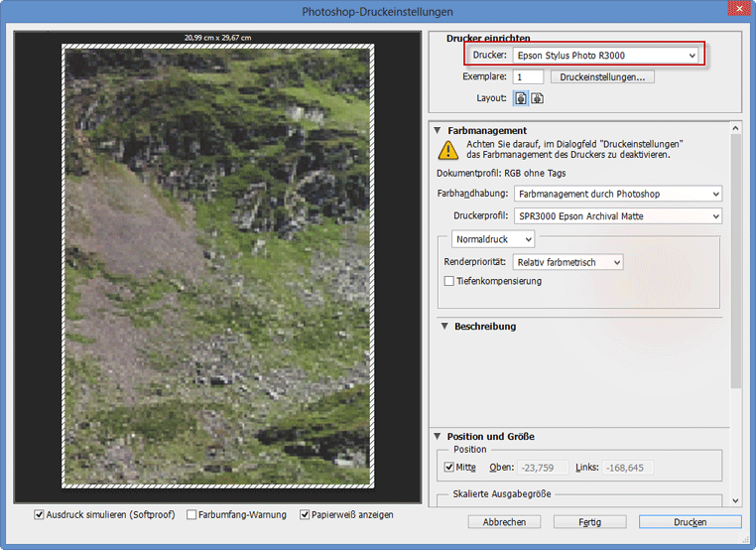Image resolution: width=756 pixels, height=550 pixels.
Task: Click the Oben position field
Action: 543,468
